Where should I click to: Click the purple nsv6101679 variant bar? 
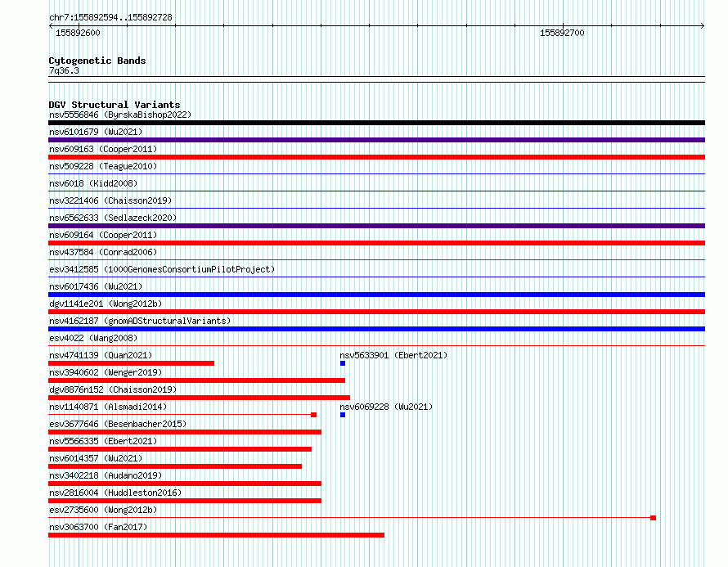(x=376, y=140)
